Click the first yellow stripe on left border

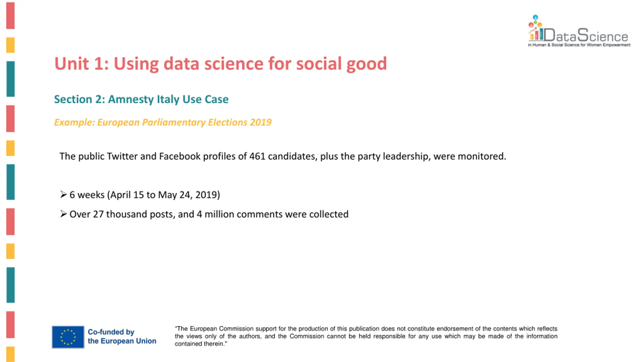[10, 45]
